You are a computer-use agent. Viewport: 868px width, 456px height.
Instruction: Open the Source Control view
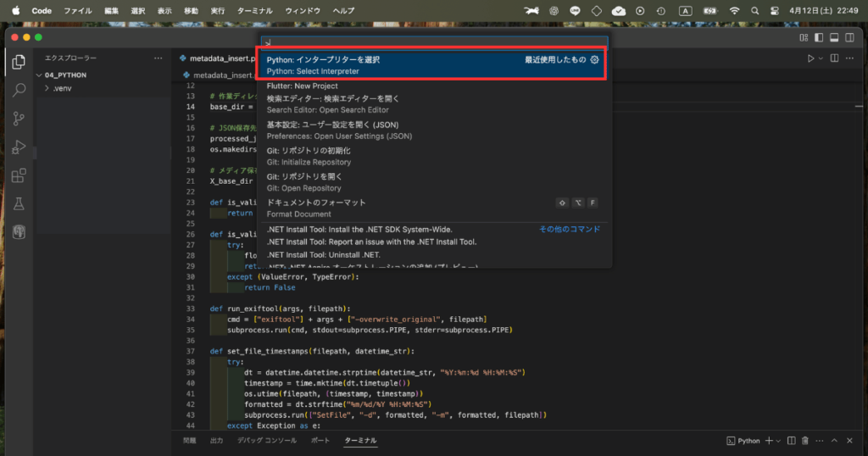[19, 119]
